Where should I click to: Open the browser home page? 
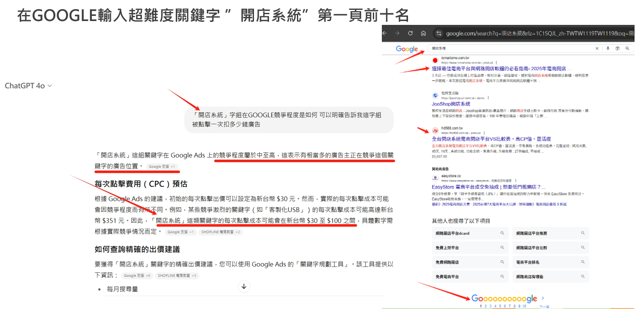click(x=423, y=33)
